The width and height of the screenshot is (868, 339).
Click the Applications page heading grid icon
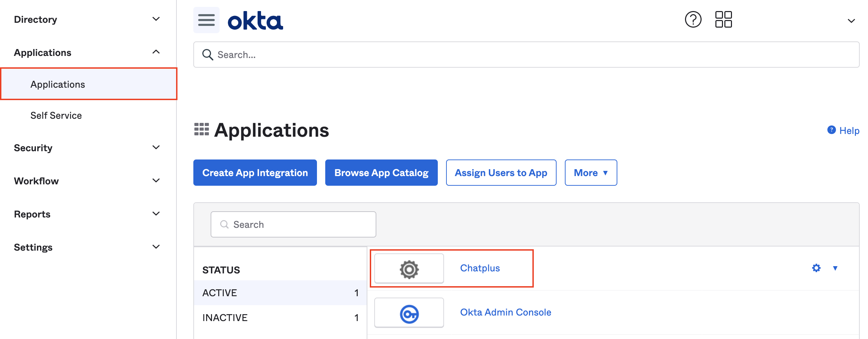point(202,129)
